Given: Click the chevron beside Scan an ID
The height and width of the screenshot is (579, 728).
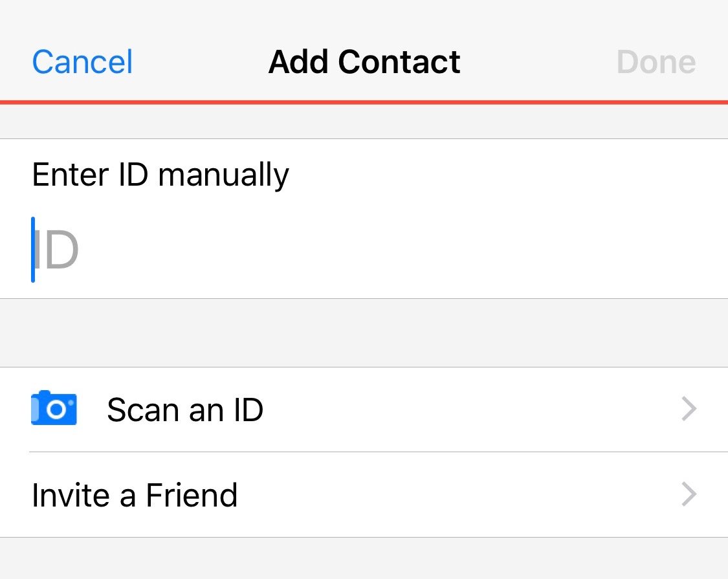Looking at the screenshot, I should point(689,409).
